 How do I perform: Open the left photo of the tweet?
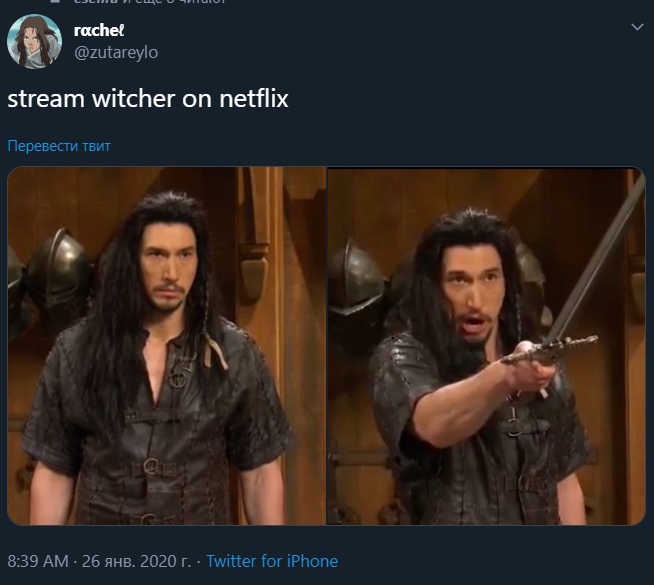[x=166, y=346]
